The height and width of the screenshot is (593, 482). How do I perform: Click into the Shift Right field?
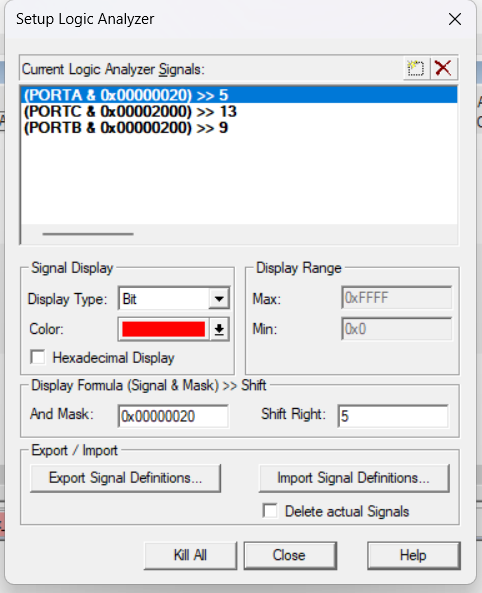pyautogui.click(x=393, y=416)
